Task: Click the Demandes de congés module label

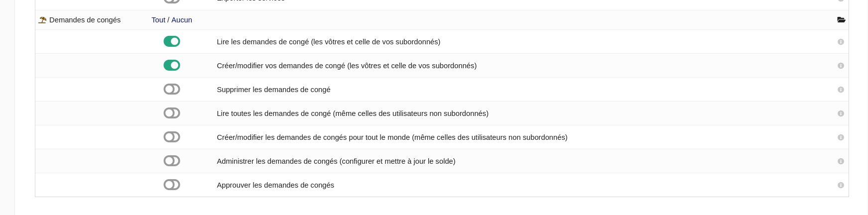Action: (x=85, y=20)
